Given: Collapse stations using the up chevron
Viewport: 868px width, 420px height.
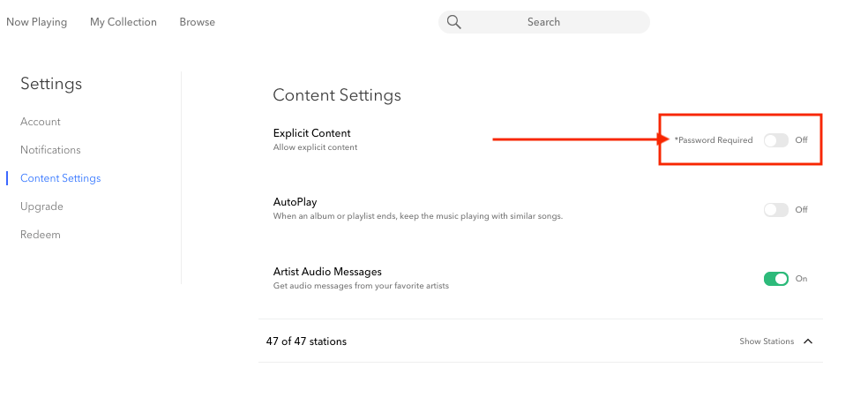Looking at the screenshot, I should click(x=808, y=341).
